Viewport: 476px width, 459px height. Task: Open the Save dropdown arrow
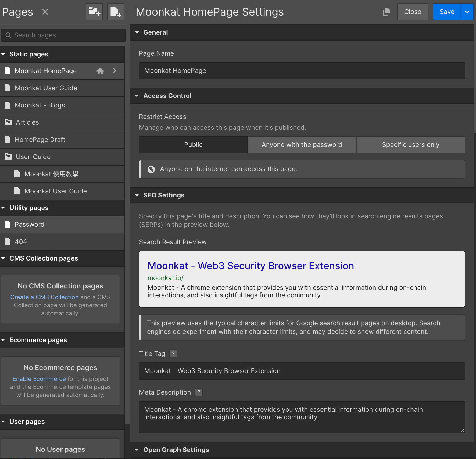467,12
